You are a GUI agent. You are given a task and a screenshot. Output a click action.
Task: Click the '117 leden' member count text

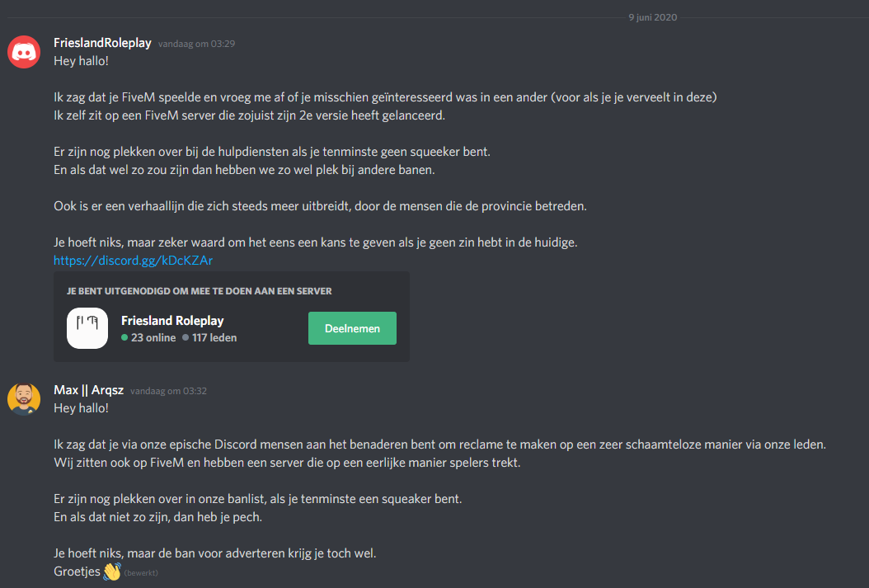pyautogui.click(x=214, y=337)
